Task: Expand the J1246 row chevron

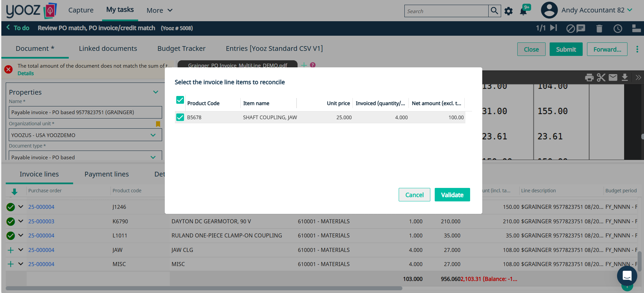Action: [21, 207]
